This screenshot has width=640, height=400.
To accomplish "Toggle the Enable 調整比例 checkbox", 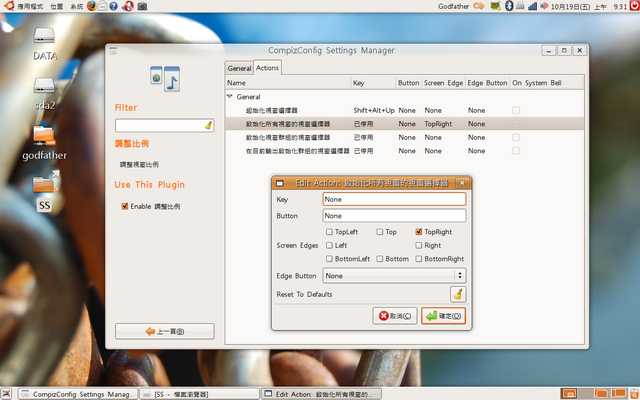I will tap(125, 206).
